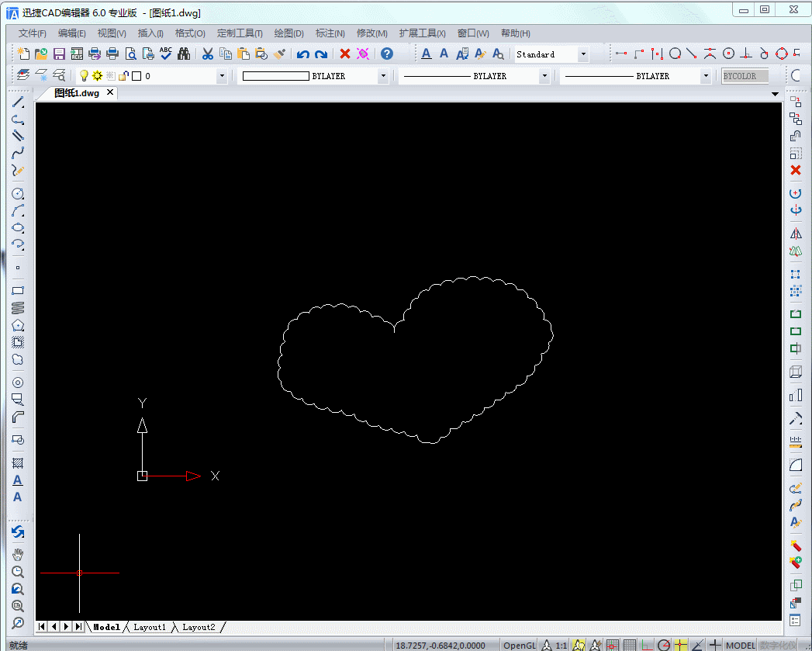
Task: Open the 窗口(W) menu
Action: click(x=473, y=33)
